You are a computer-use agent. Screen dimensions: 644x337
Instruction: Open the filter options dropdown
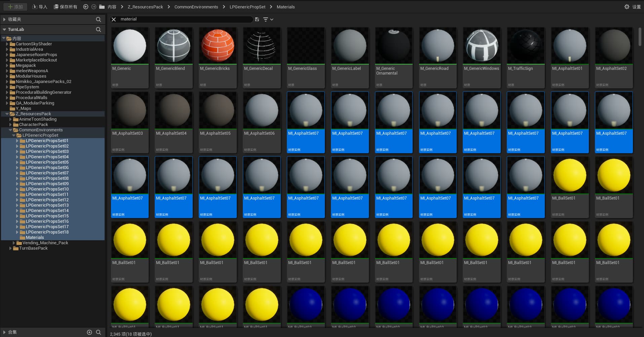tap(268, 19)
